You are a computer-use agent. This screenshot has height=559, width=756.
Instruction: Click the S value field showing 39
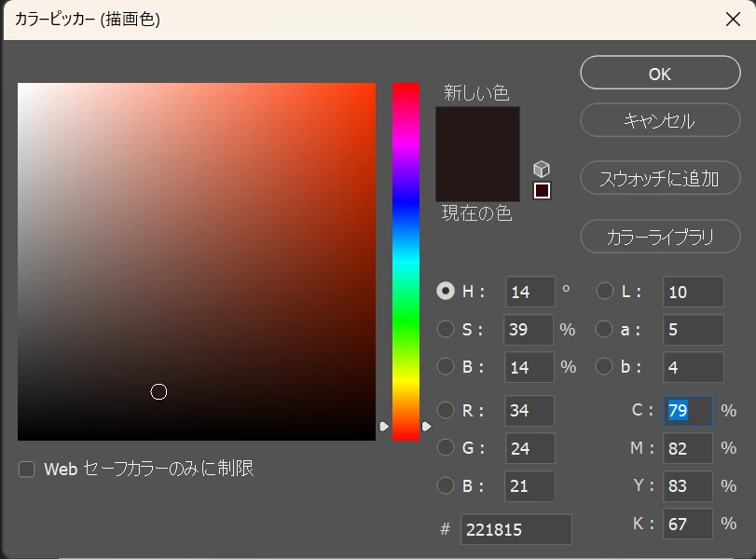(529, 330)
